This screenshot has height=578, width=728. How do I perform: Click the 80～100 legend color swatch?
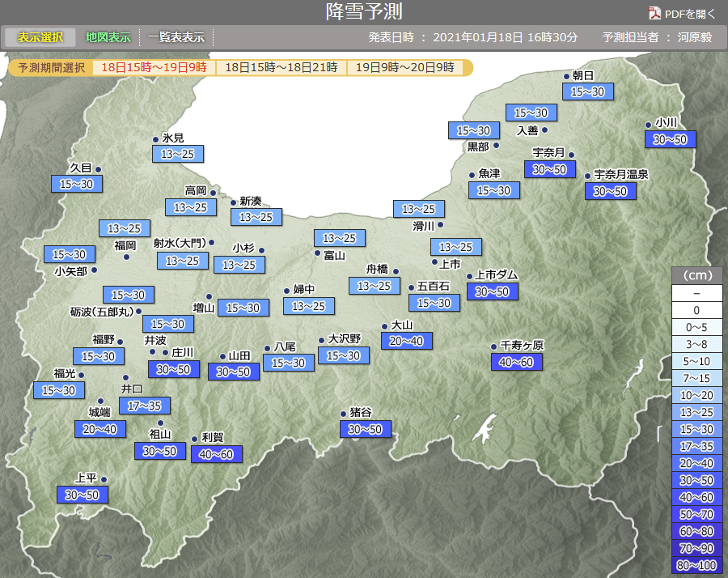pos(697,566)
